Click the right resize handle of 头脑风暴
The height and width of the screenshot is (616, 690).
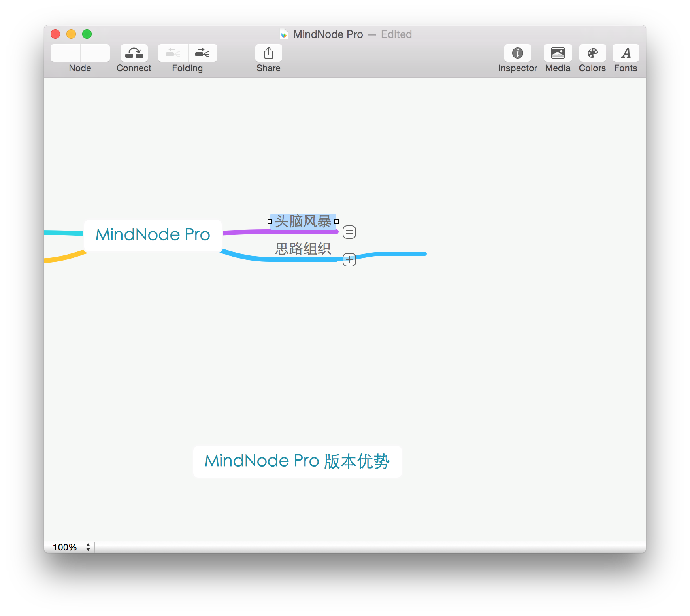[x=336, y=222]
